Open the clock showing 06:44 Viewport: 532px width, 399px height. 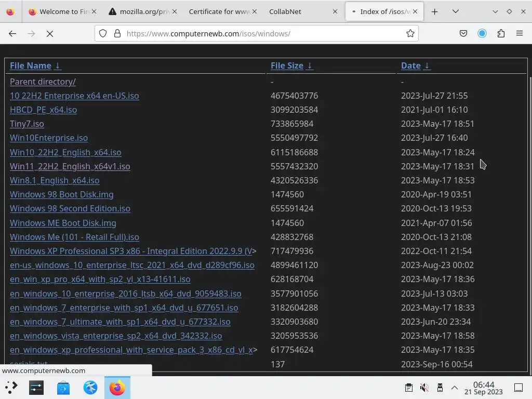pyautogui.click(x=484, y=388)
